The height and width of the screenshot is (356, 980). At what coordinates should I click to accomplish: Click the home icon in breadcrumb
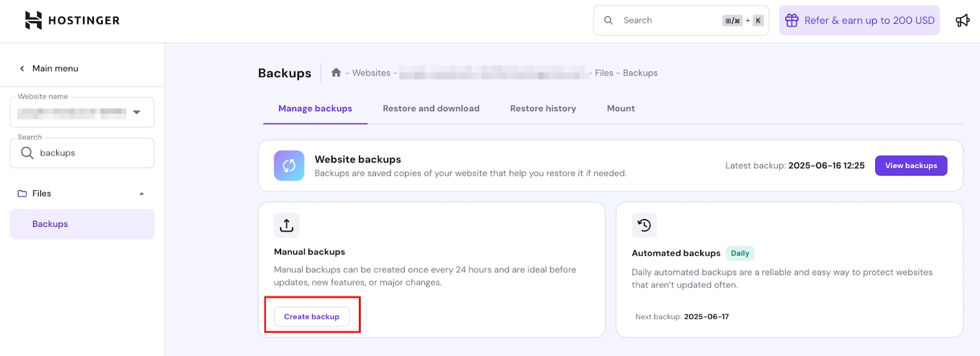pyautogui.click(x=336, y=72)
